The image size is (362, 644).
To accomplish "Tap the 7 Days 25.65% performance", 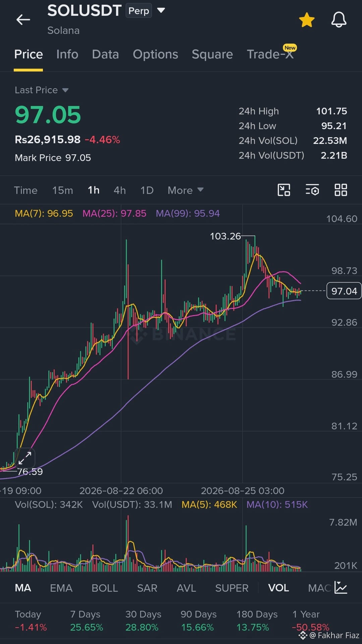I will pos(86,621).
